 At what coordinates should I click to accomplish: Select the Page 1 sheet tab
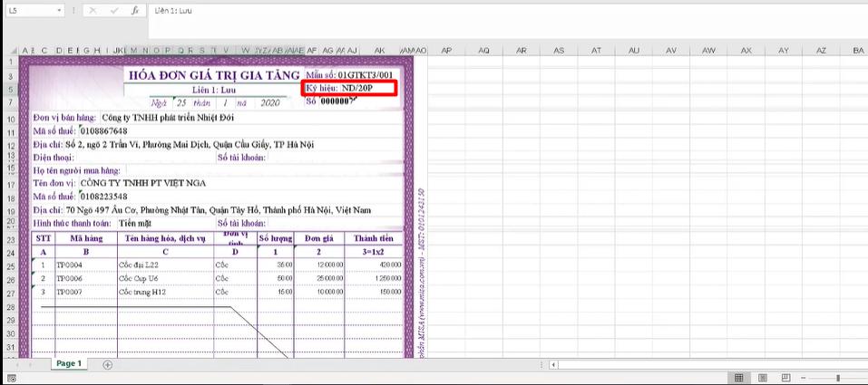[69, 363]
